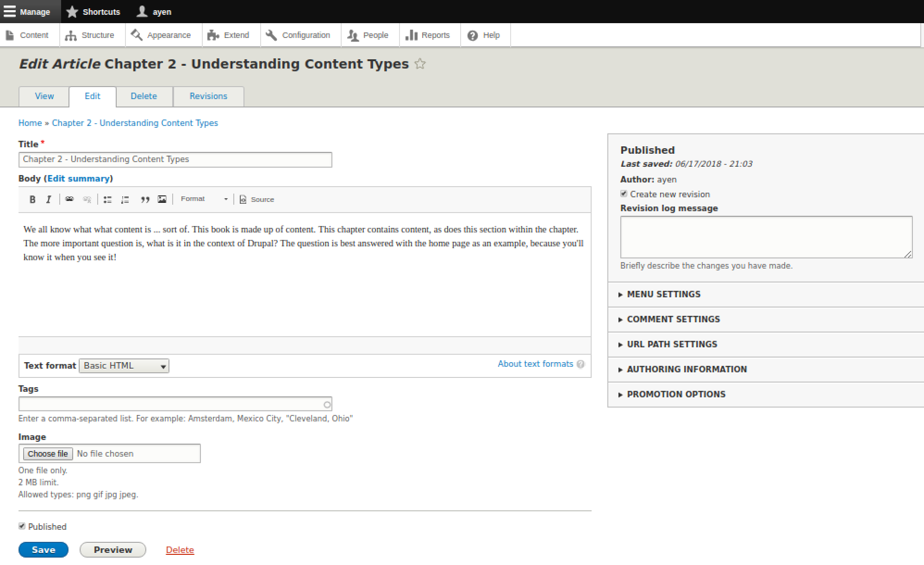Expand URL Path Settings section
Image resolution: width=924 pixels, height=565 pixels.
pos(672,345)
